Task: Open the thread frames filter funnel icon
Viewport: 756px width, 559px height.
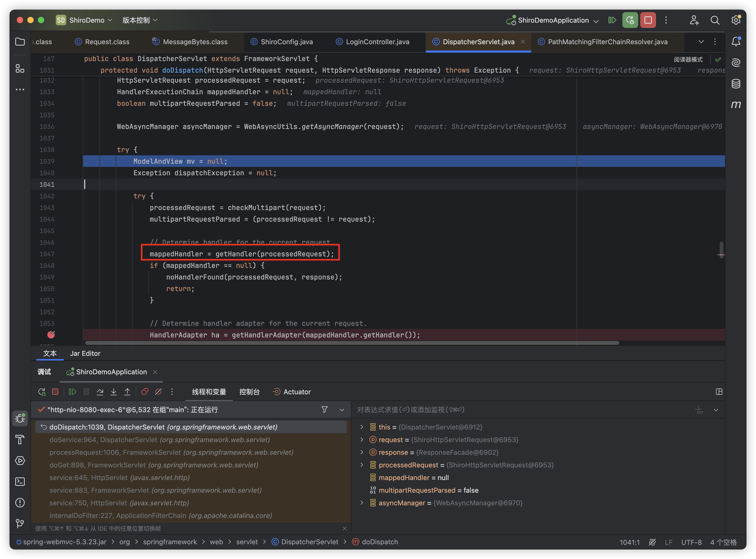Action: pos(324,410)
